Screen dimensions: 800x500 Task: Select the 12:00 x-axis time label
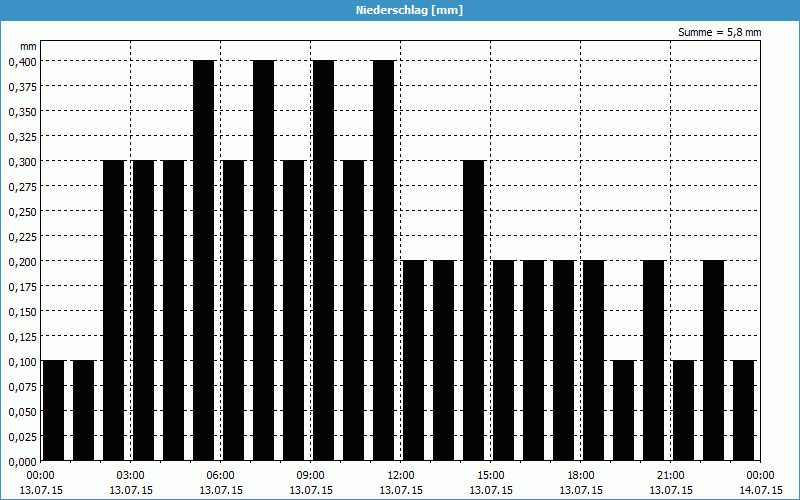401,475
